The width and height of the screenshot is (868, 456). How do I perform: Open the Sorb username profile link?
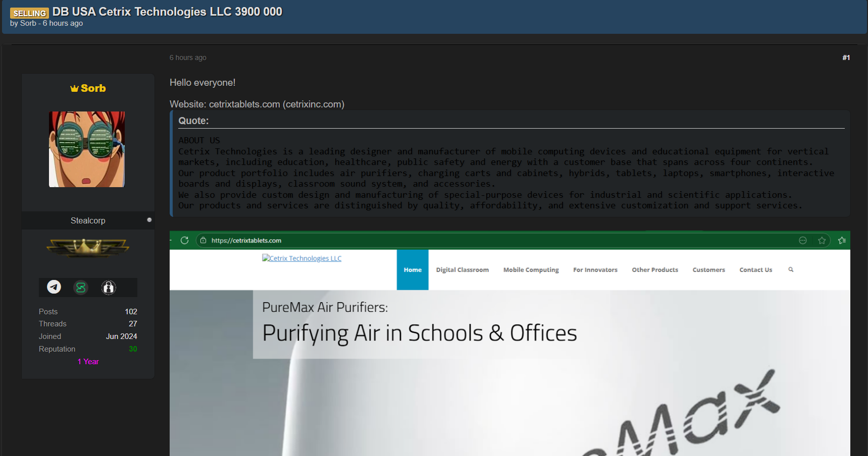[93, 88]
